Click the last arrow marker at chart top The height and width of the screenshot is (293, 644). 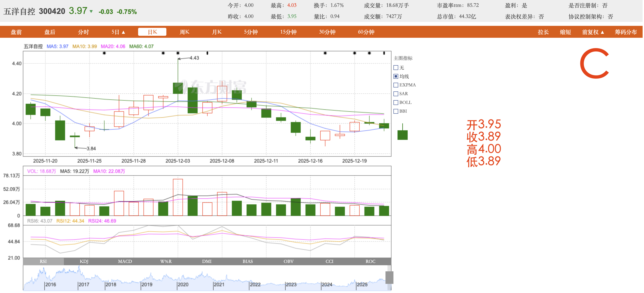384,53
